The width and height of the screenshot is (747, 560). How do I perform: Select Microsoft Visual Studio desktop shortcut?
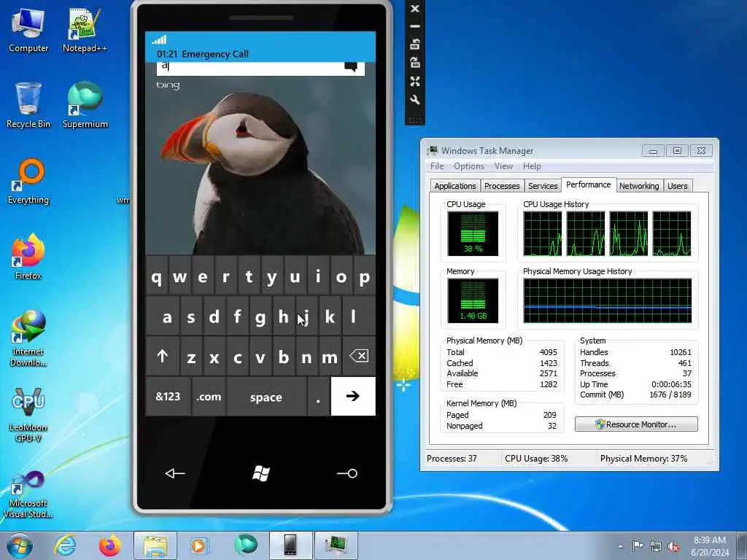coord(28,494)
